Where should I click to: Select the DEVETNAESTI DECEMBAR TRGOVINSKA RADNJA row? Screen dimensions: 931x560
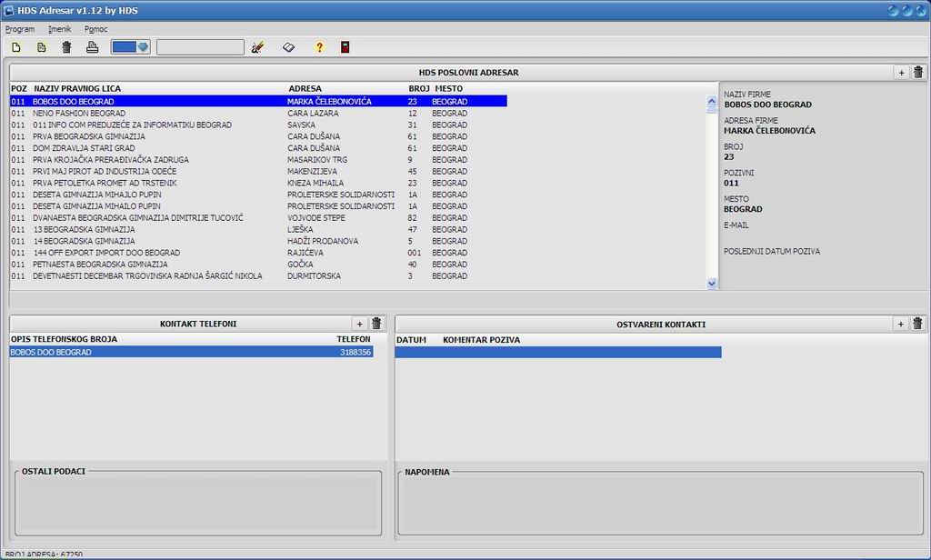(x=258, y=276)
